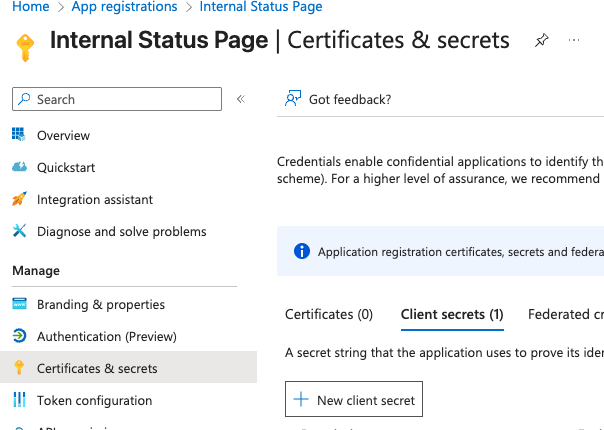This screenshot has width=604, height=430.
Task: Select the Client secrets (1) tab
Action: click(451, 314)
